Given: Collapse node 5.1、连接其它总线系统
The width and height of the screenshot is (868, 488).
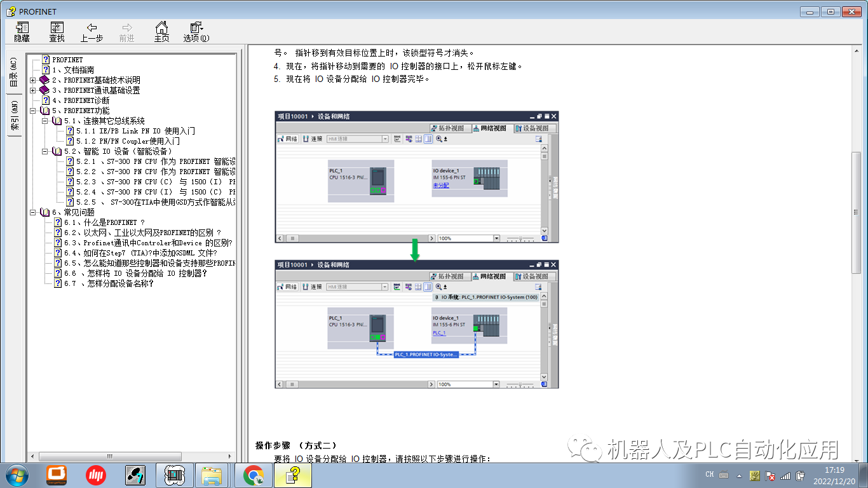Looking at the screenshot, I should point(45,121).
